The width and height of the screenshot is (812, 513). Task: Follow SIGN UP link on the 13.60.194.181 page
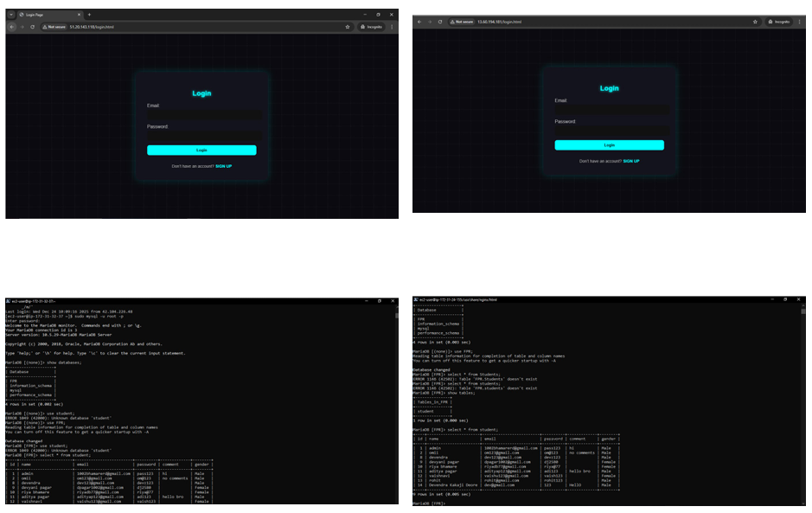coord(630,161)
